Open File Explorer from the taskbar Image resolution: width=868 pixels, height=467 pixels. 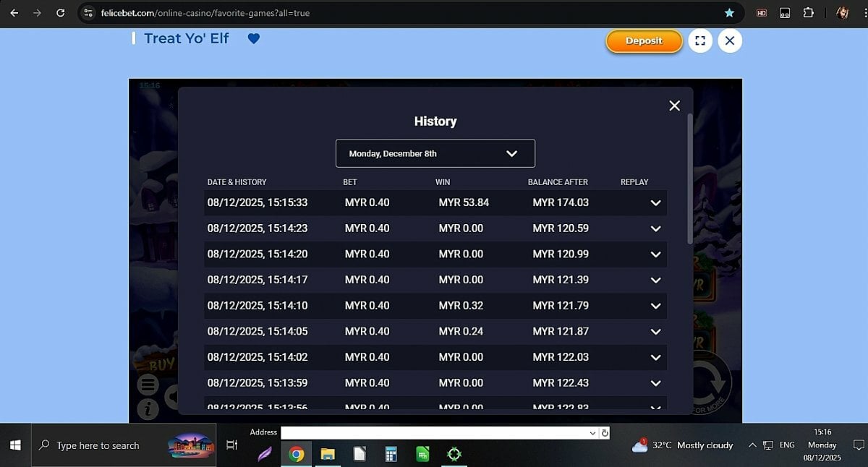click(328, 454)
